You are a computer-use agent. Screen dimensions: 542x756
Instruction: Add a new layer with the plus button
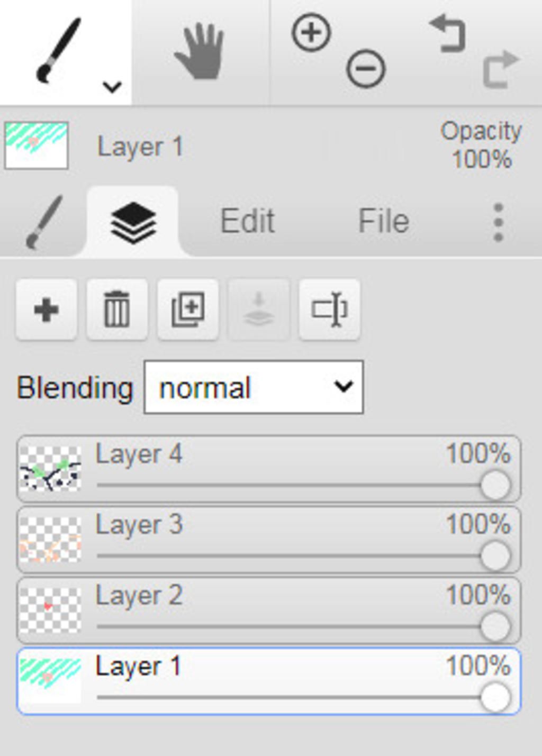point(47,309)
